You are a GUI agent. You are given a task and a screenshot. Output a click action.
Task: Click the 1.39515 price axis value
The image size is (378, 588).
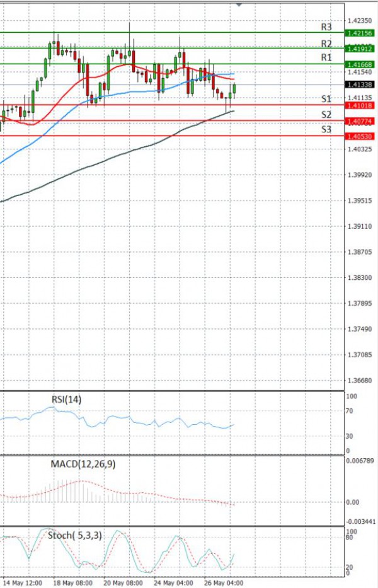click(360, 200)
